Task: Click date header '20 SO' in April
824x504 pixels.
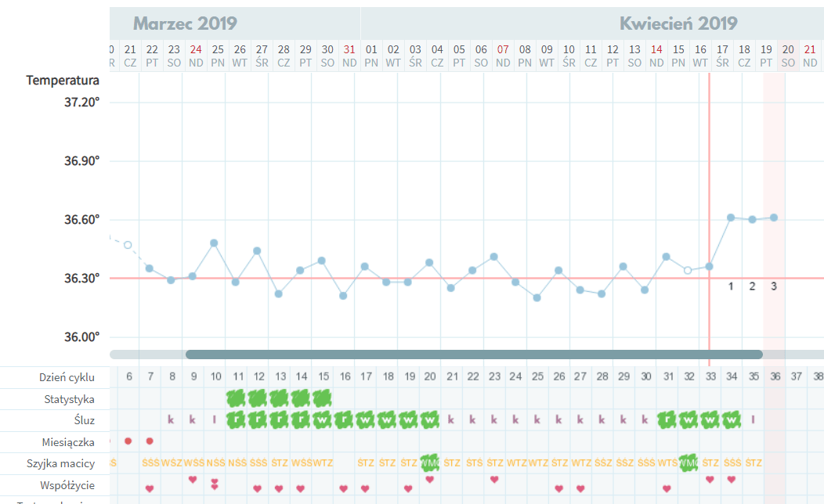Action: pos(788,56)
